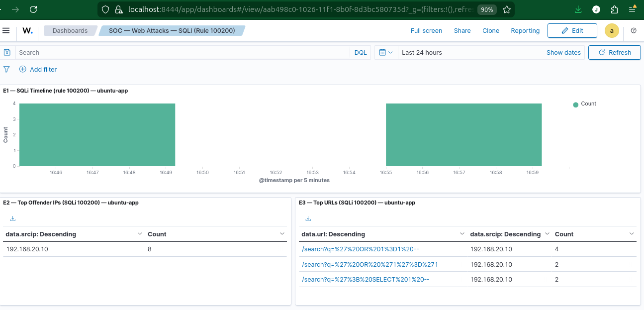This screenshot has width=644, height=310.
Task: Download E3 Top URLs table data
Action: (308, 218)
